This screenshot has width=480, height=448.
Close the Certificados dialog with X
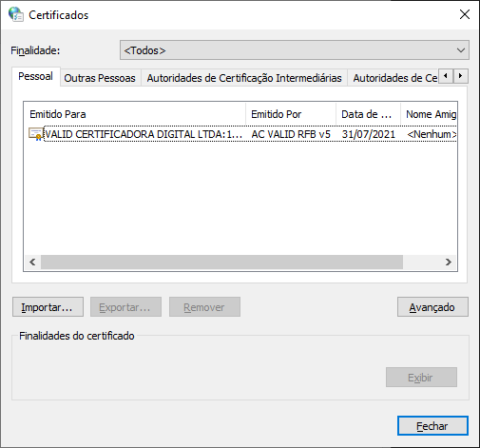pyautogui.click(x=465, y=14)
